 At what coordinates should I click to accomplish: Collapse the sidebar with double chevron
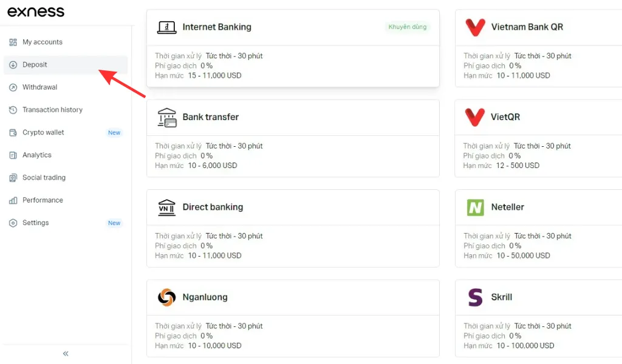coord(66,354)
